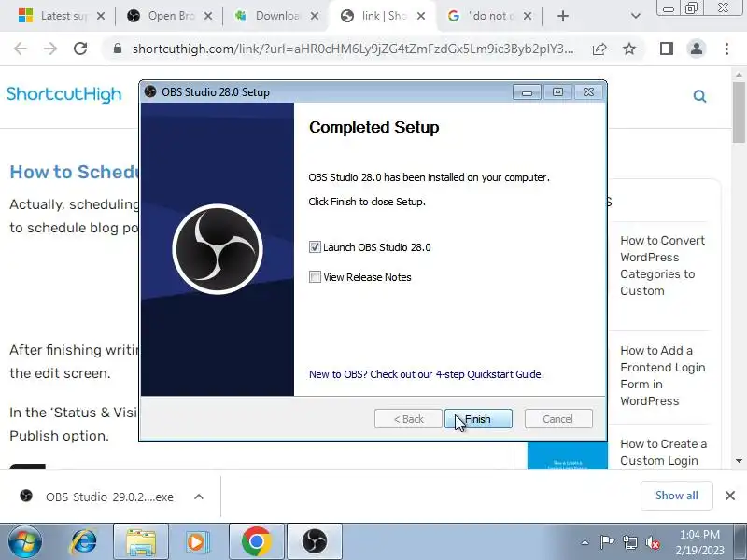The width and height of the screenshot is (747, 560).
Task: Close the downloads bar
Action: point(730,496)
